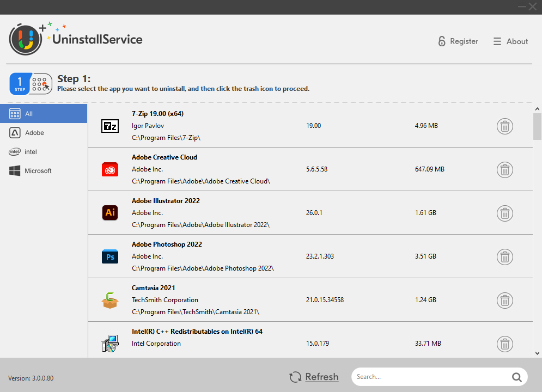Click the Adobe category logo icon
The width and height of the screenshot is (542, 392).
(15, 133)
